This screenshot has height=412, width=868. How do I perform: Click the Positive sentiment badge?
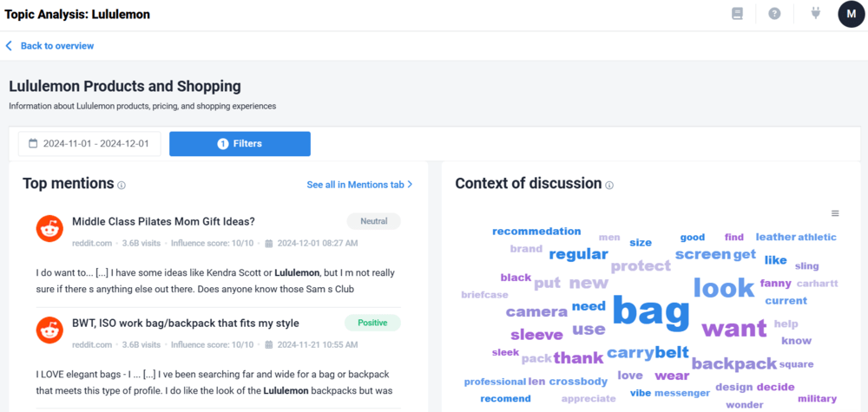(372, 323)
